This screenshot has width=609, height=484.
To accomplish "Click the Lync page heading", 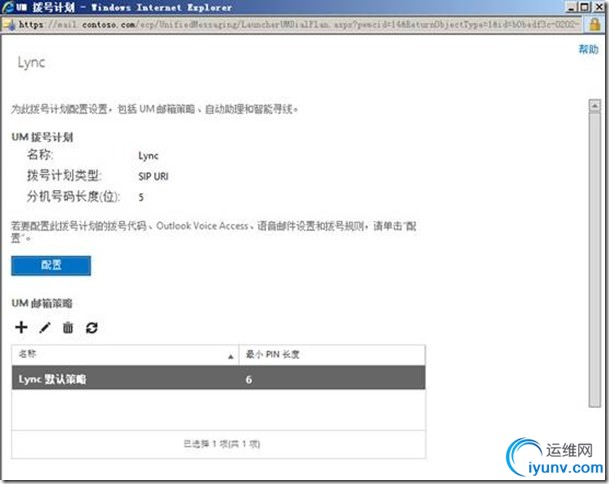I will 31,63.
